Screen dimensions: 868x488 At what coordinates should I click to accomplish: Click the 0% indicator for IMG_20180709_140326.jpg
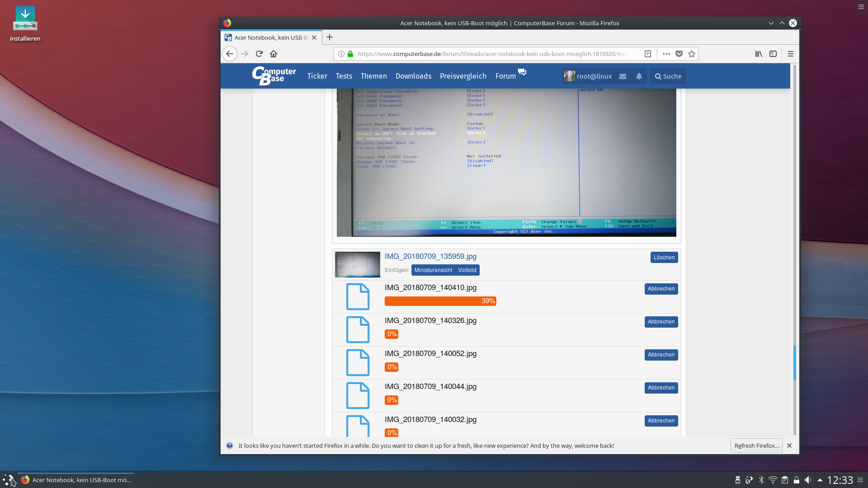coord(392,334)
